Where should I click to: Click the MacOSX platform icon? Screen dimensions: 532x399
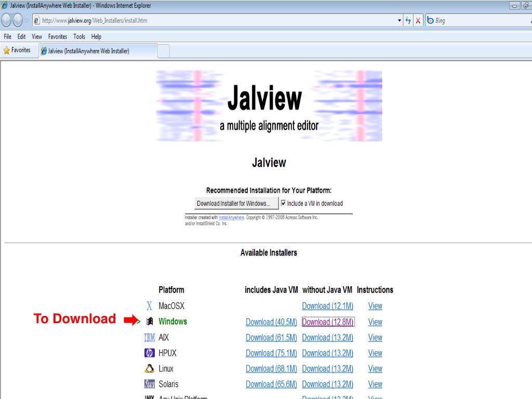[x=149, y=306]
